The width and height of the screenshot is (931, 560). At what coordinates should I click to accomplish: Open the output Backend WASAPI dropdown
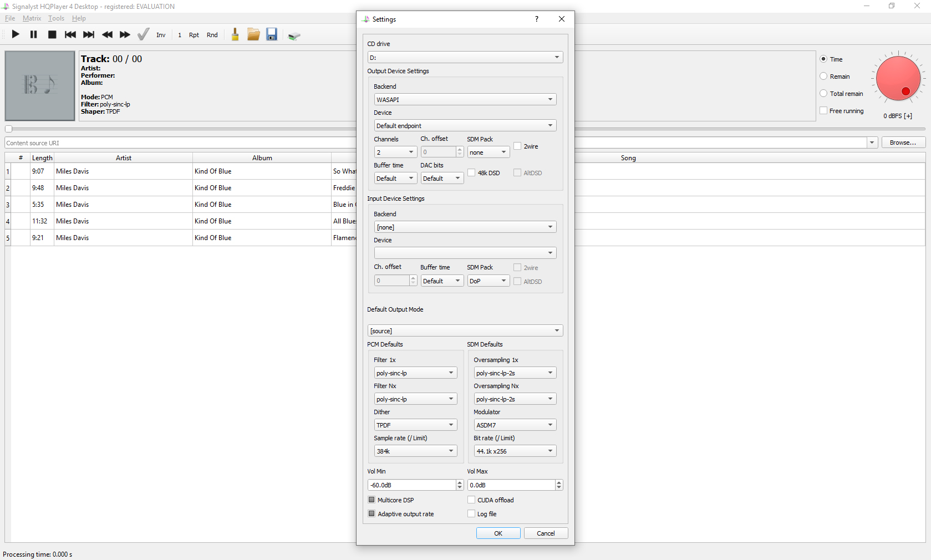coord(465,100)
